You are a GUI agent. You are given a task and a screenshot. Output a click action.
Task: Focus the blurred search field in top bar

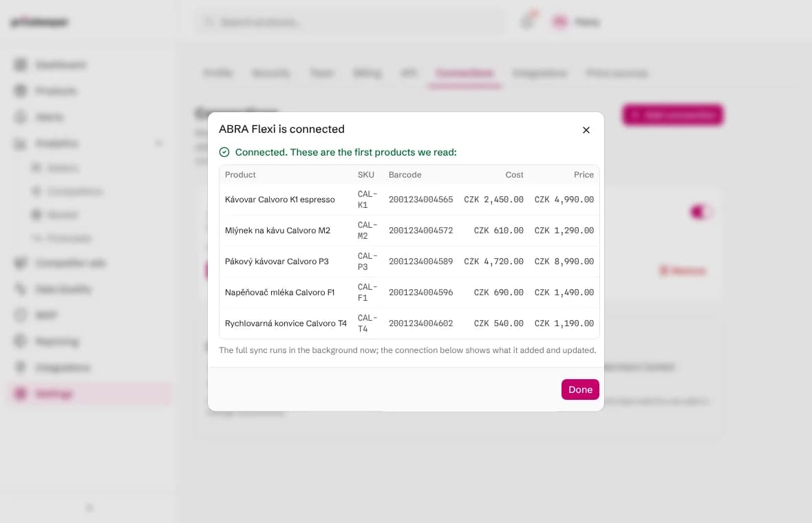351,22
